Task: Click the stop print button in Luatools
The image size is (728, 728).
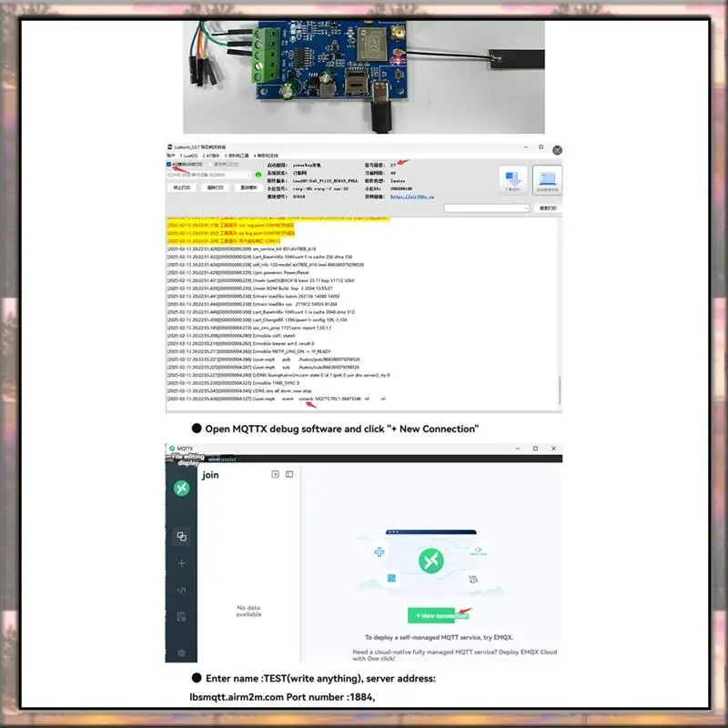Action: (x=181, y=187)
